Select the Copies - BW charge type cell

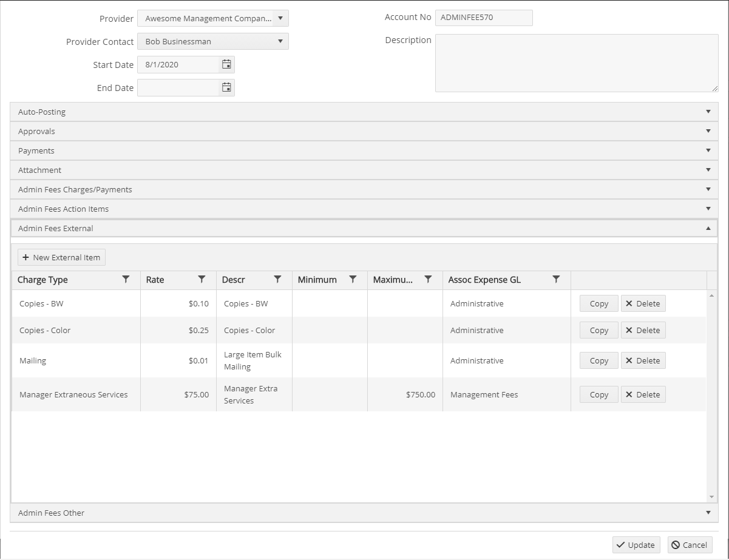tap(76, 303)
